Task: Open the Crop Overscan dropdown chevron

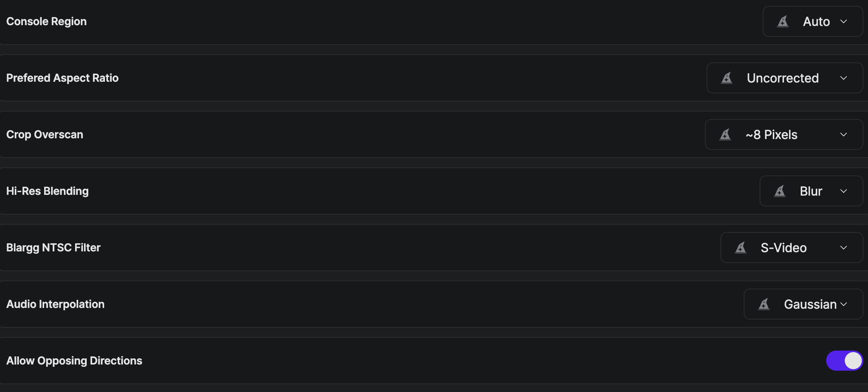Action: coord(844,134)
